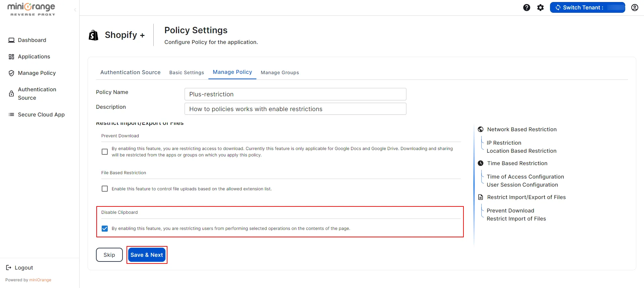The width and height of the screenshot is (644, 288).
Task: Click the Switch Tenant button
Action: tap(587, 7)
